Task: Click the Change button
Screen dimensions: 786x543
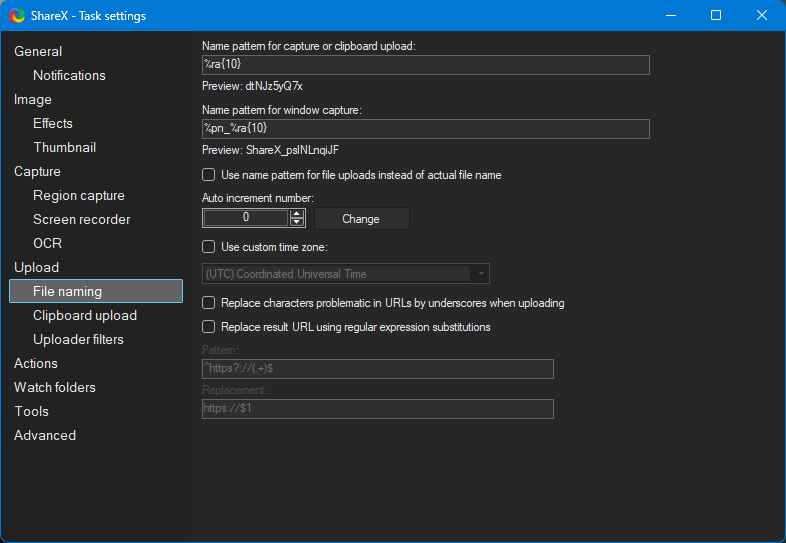Action: click(x=361, y=219)
